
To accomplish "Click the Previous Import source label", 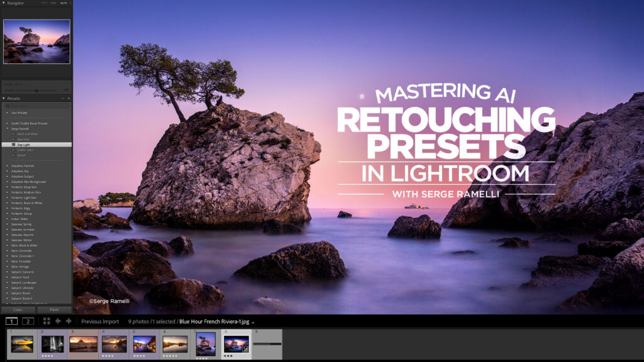I will pos(100,322).
